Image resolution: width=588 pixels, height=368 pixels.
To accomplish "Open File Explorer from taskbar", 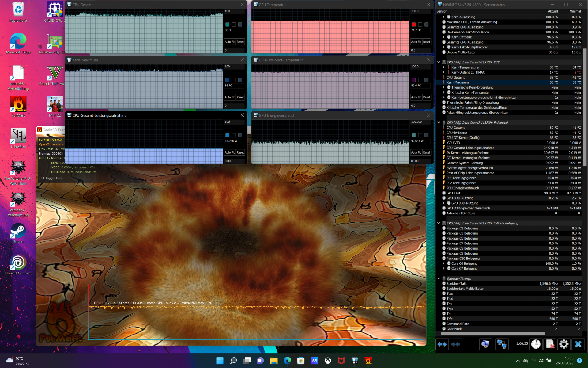I will tap(274, 361).
